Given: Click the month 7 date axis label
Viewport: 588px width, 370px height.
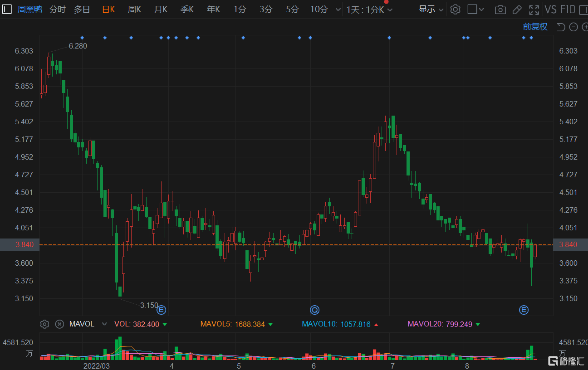Looking at the screenshot, I should (x=392, y=365).
